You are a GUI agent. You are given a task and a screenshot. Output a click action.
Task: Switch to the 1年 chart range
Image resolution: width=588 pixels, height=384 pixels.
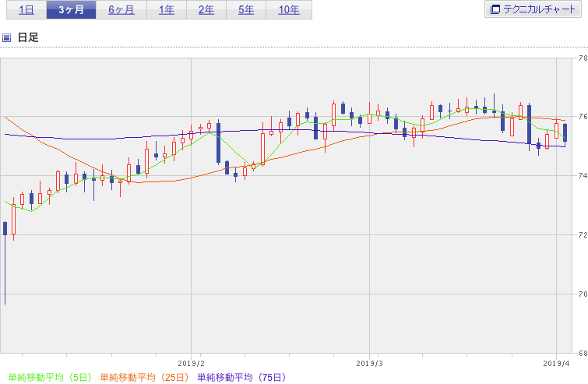(167, 10)
